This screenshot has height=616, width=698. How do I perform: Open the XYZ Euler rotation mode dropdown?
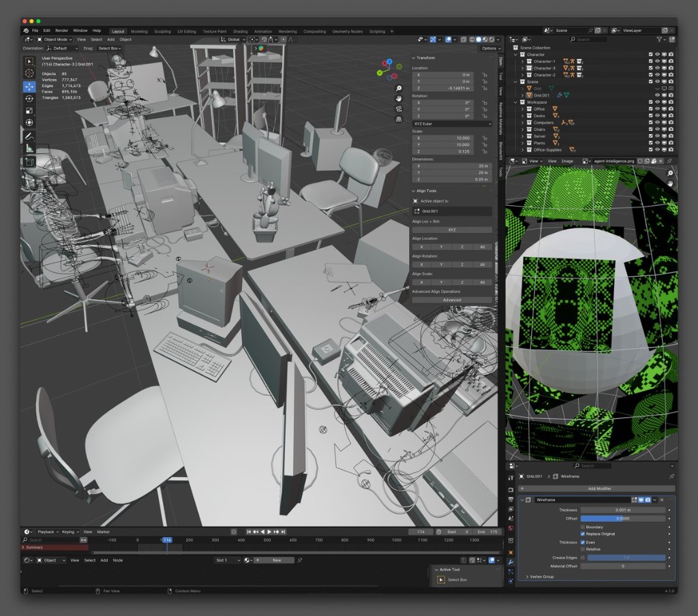click(x=452, y=124)
